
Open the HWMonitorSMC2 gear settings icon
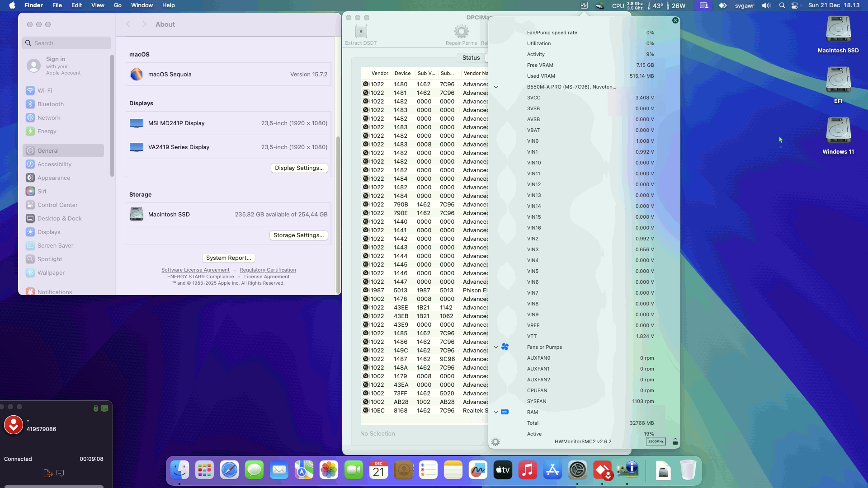pos(495,442)
